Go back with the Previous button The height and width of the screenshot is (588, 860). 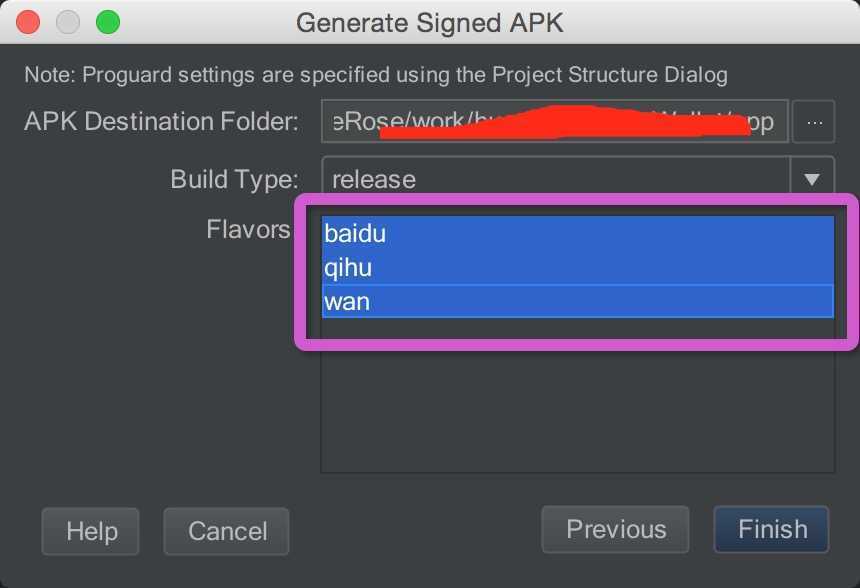click(x=615, y=529)
